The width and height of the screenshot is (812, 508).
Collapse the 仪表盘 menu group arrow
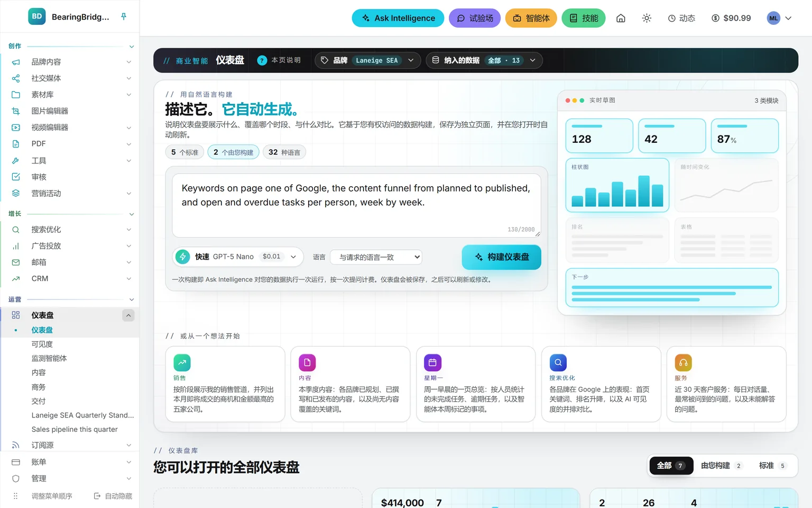tap(128, 315)
